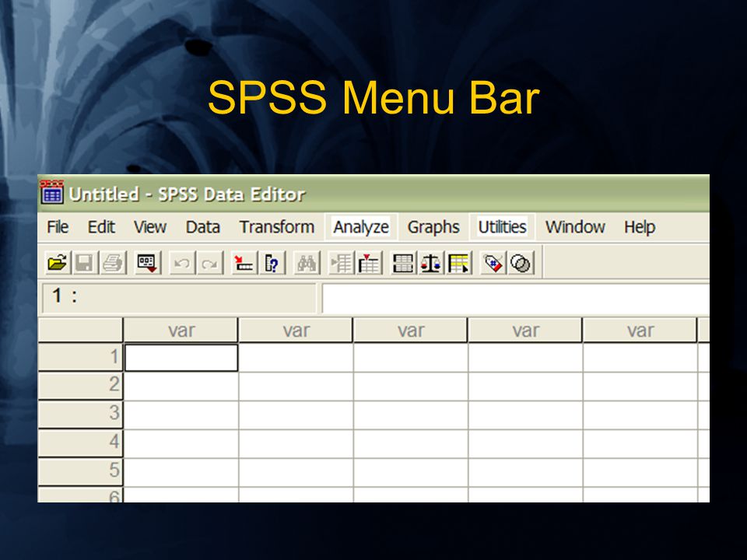
Task: Select the first "var" column header
Action: tap(181, 330)
